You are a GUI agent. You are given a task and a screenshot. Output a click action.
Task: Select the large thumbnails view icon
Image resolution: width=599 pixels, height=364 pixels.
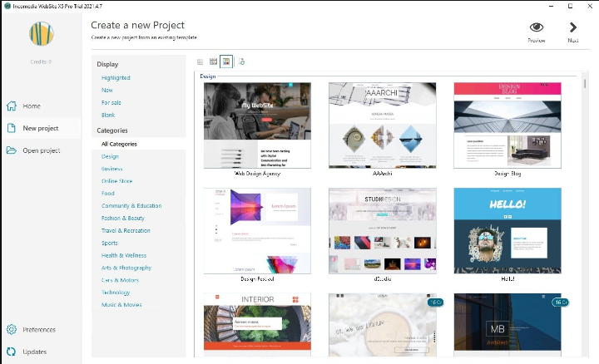tap(226, 61)
